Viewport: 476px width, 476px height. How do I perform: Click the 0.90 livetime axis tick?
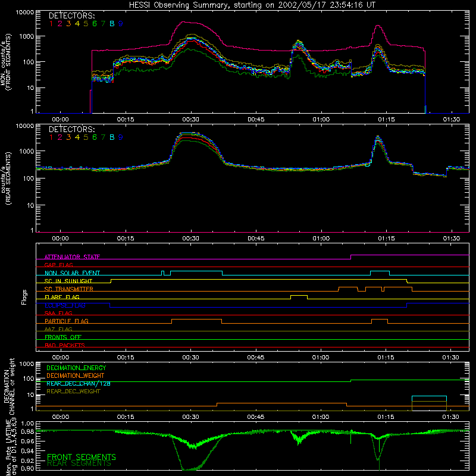[28, 468]
